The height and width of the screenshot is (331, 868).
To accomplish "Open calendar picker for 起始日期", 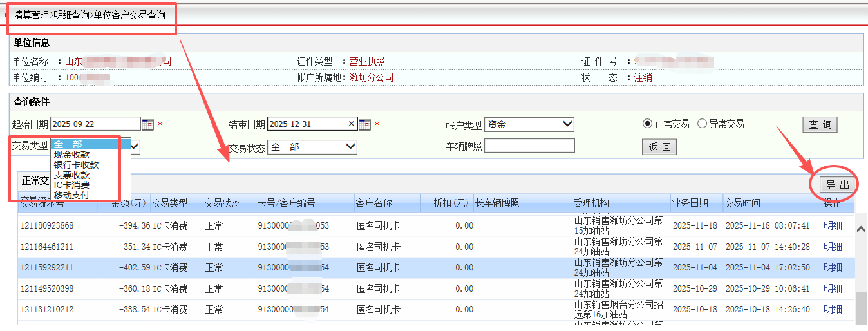I will click(x=147, y=124).
